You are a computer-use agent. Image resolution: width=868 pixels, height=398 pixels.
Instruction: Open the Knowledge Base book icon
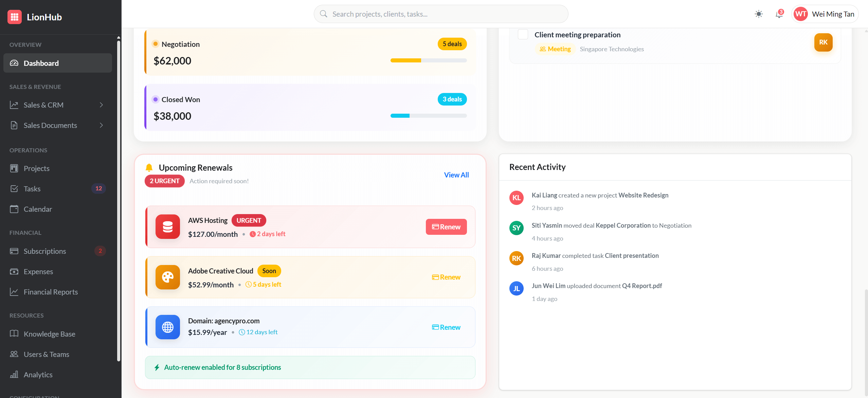coord(14,334)
